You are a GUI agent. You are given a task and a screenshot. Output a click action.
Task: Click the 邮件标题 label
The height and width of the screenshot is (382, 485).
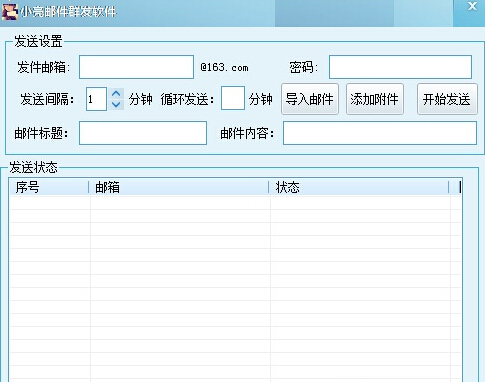41,134
